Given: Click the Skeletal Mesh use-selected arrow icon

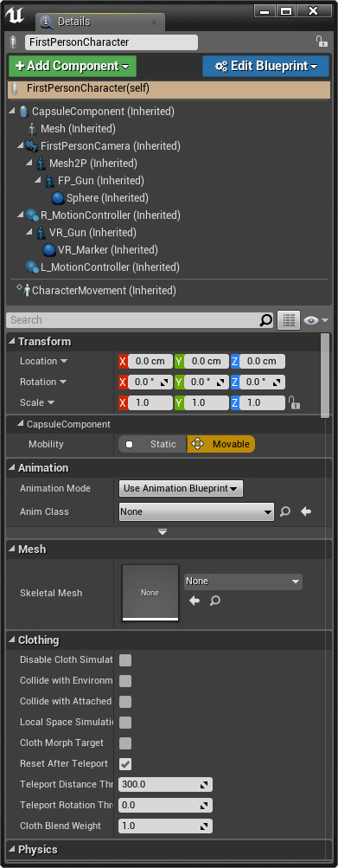Looking at the screenshot, I should click(195, 601).
